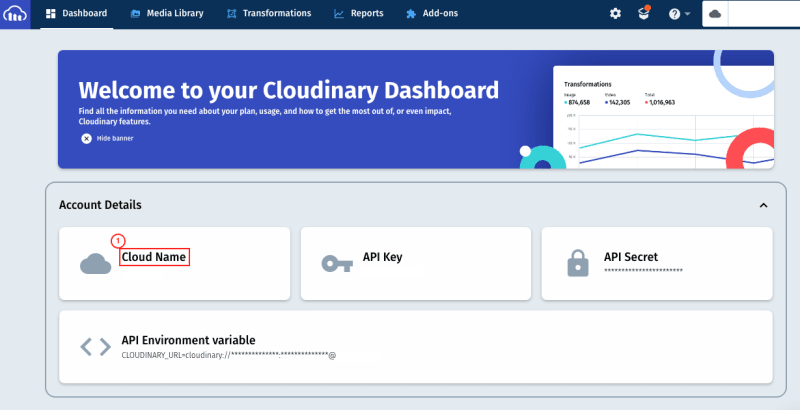Viewport: 800px width, 410px height.
Task: Click the cloud icon in Cloud Name card
Action: pyautogui.click(x=95, y=264)
